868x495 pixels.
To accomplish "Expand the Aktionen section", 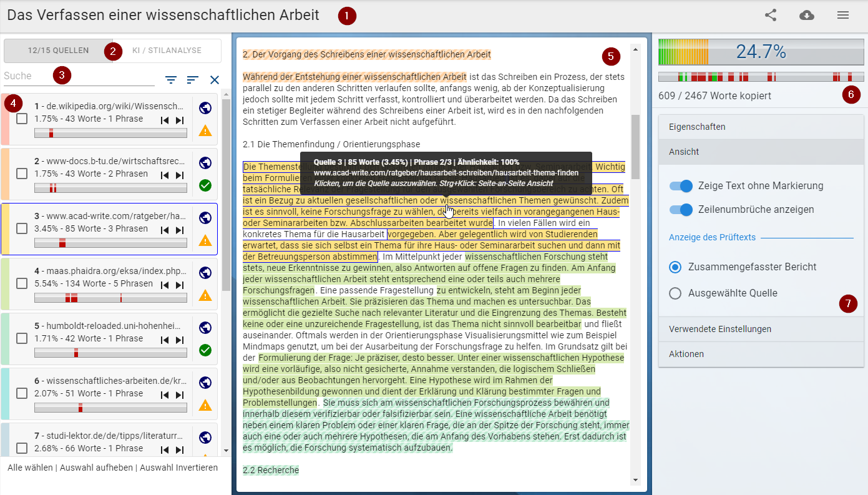I will [x=761, y=354].
